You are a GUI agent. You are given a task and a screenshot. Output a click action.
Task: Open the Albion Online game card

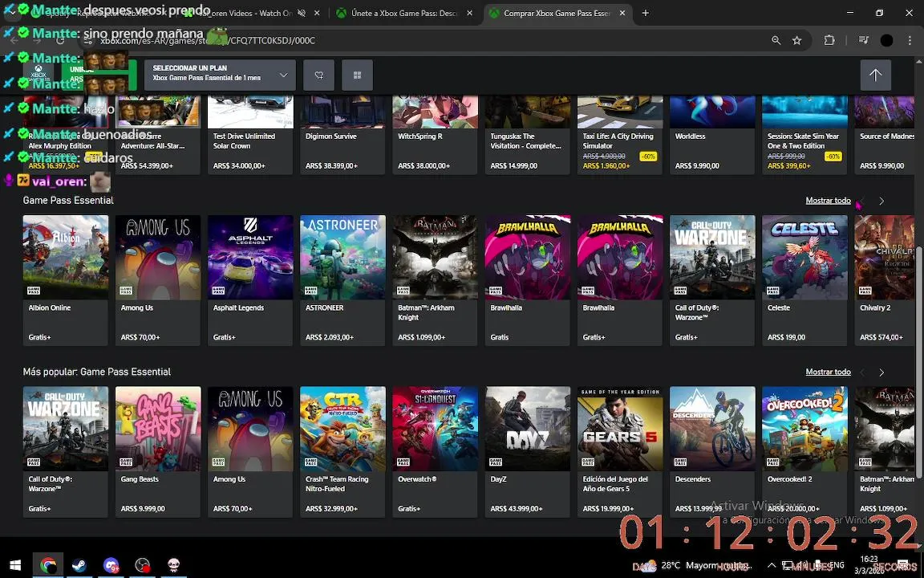coord(66,280)
